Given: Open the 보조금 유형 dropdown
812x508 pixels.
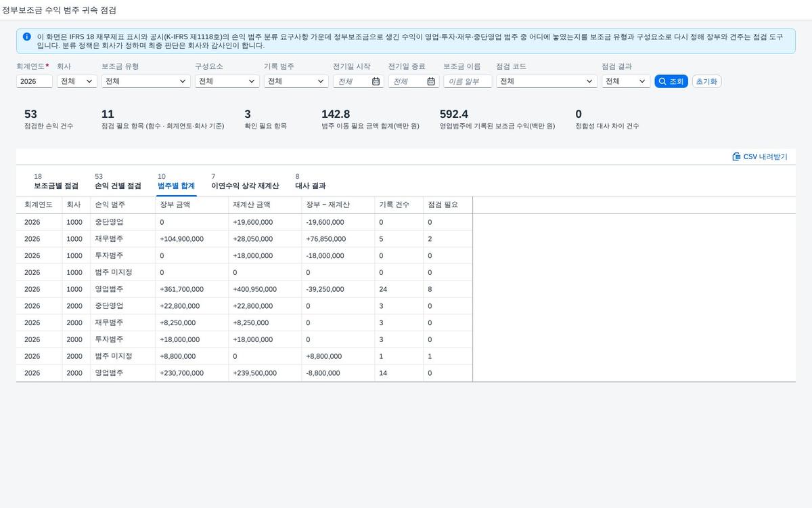Looking at the screenshot, I should [x=146, y=81].
